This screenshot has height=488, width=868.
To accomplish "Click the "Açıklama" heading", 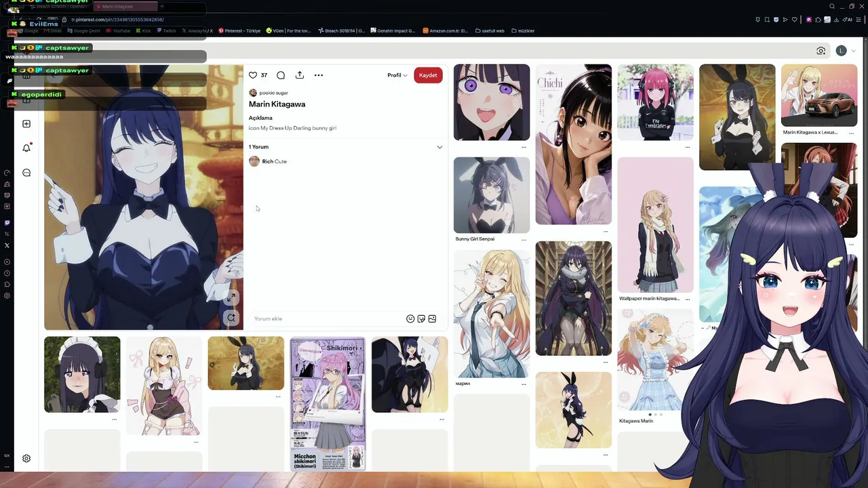I will [x=260, y=118].
